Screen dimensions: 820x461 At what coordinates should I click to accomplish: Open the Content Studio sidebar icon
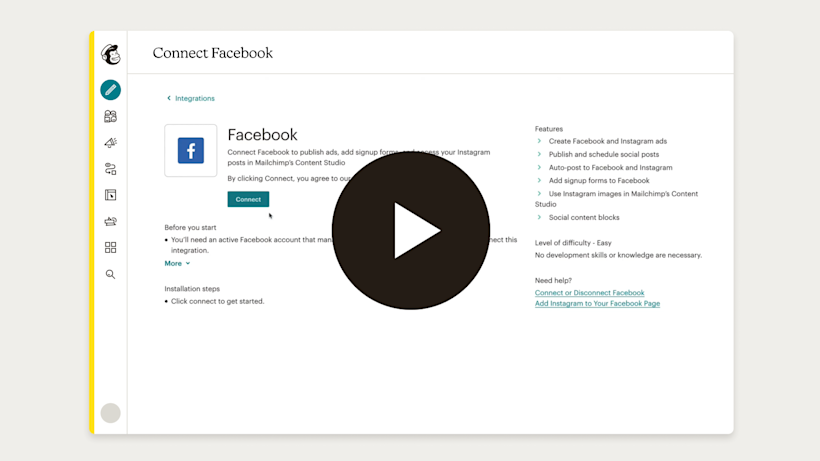(x=111, y=221)
